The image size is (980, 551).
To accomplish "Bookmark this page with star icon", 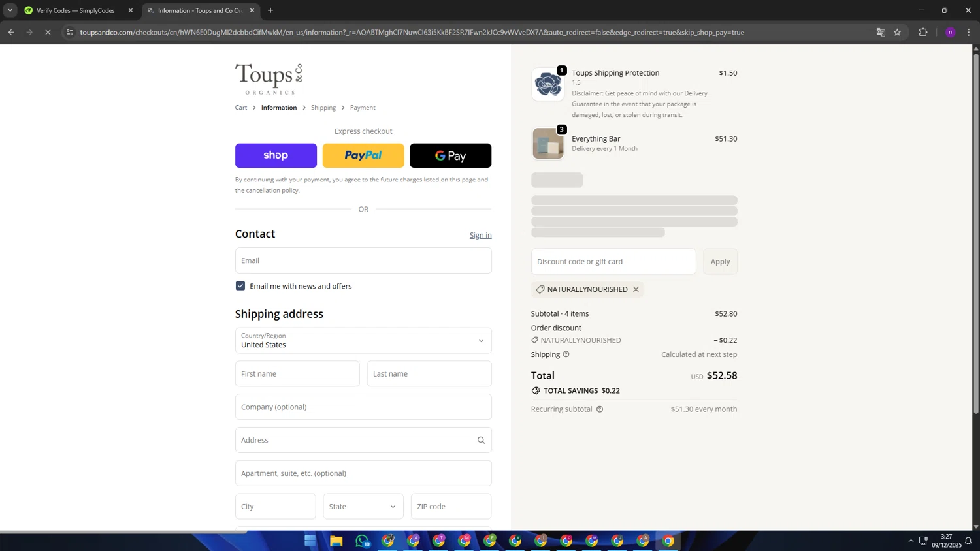I will pos(898,32).
